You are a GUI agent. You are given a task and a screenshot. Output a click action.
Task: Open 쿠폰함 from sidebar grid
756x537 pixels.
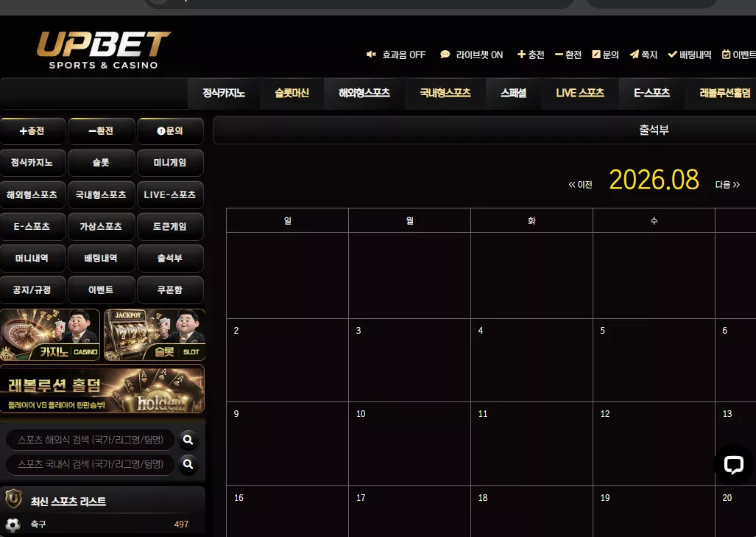pos(170,290)
